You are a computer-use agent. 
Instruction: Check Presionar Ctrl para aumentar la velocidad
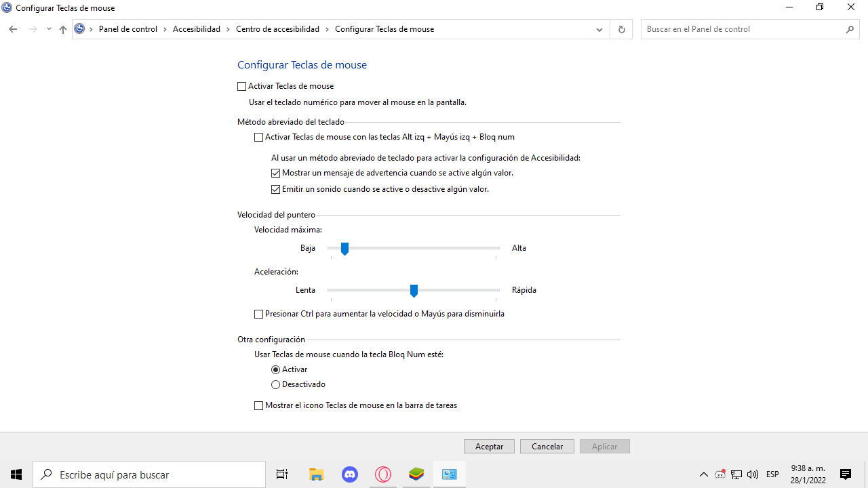(x=258, y=314)
